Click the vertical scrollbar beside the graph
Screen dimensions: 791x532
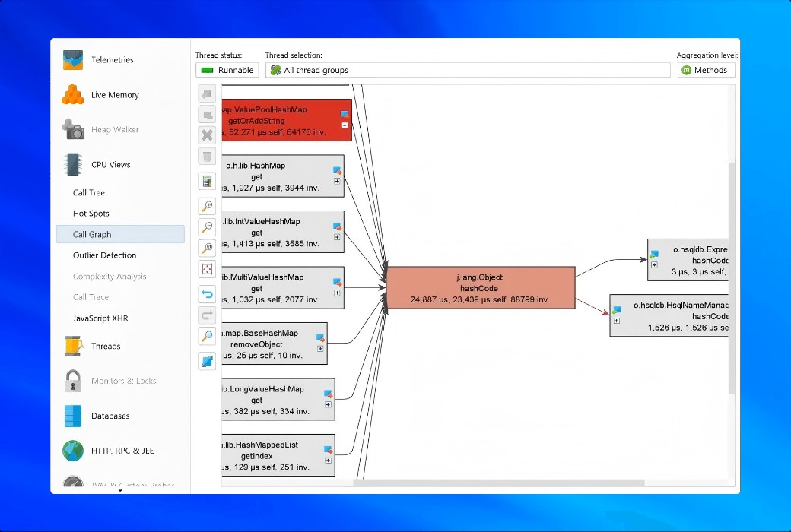(732, 278)
